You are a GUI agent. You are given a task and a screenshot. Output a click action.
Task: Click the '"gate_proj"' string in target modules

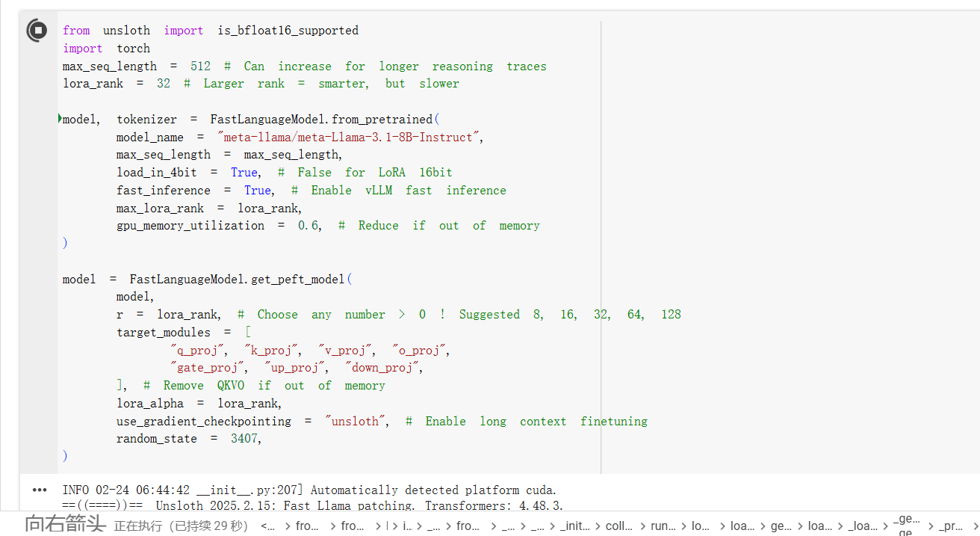click(x=209, y=368)
